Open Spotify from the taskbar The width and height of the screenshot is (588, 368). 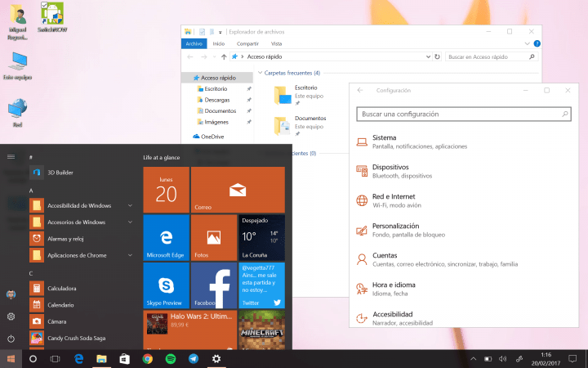[x=171, y=359]
